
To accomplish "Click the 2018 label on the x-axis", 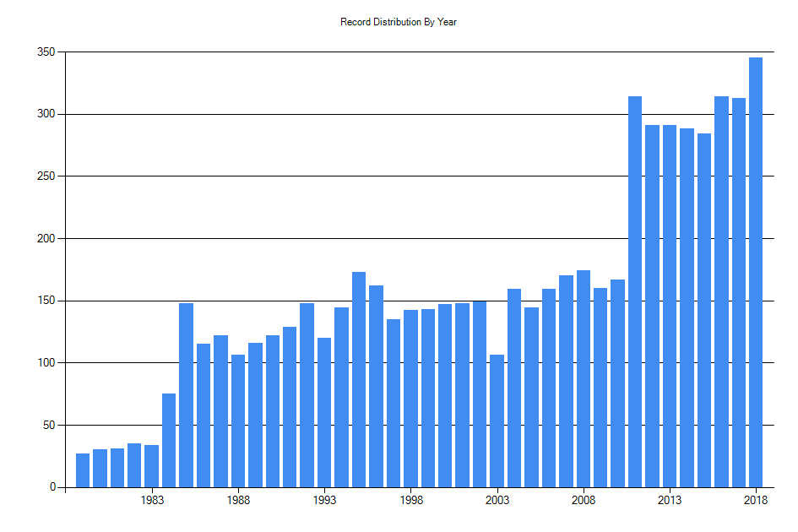I will pos(756,500).
